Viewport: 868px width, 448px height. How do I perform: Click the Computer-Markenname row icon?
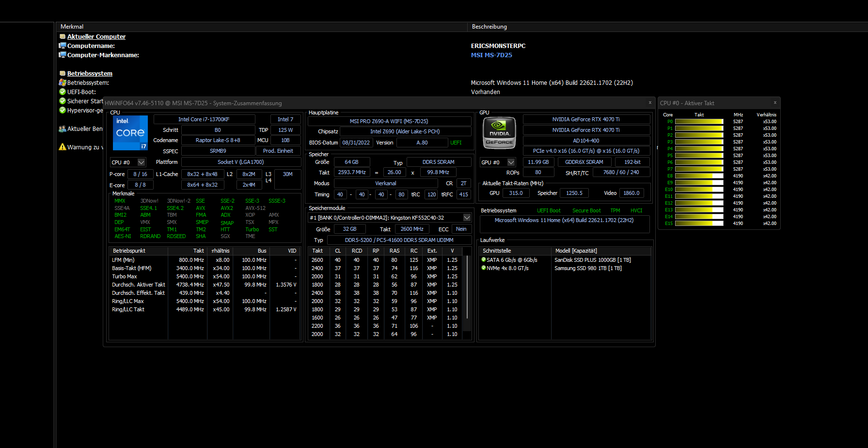pos(63,55)
